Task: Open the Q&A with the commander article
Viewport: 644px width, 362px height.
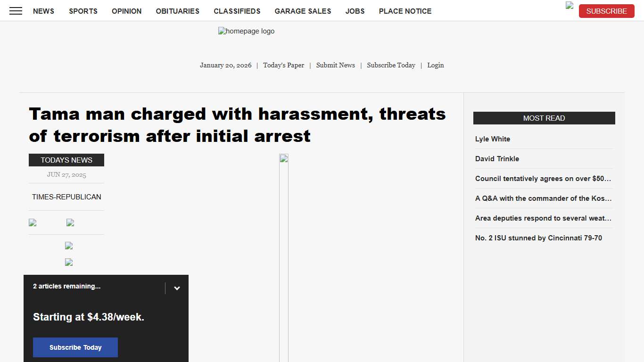Action: 543,198
